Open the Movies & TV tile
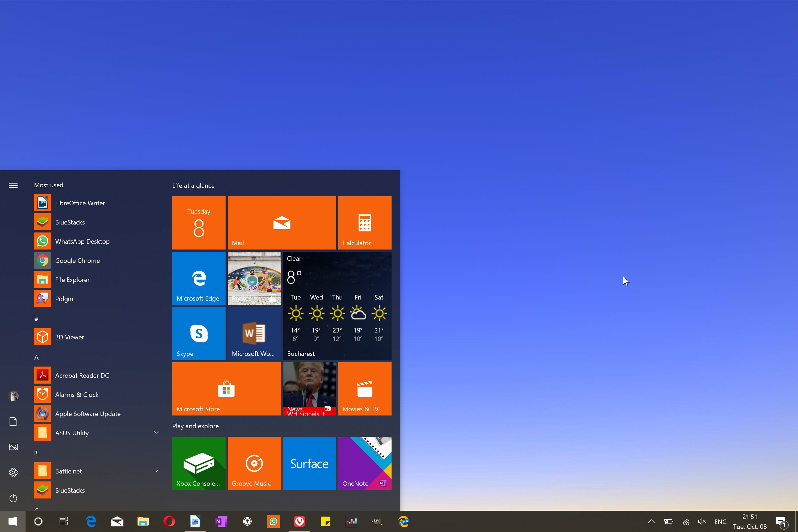The width and height of the screenshot is (798, 532). click(365, 389)
